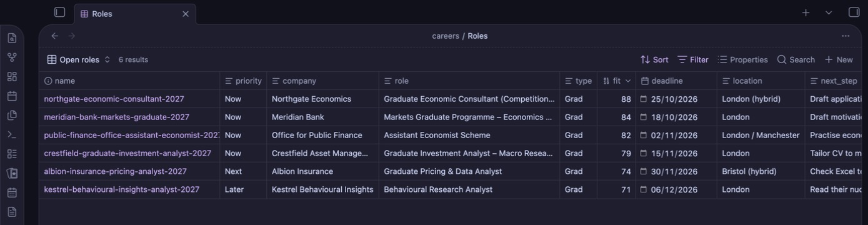Open quick switcher from ribbon
868x225 pixels.
pos(12,38)
